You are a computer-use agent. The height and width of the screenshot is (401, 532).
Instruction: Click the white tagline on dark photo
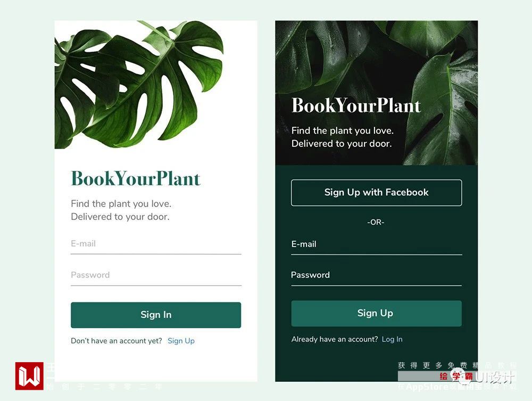[342, 137]
